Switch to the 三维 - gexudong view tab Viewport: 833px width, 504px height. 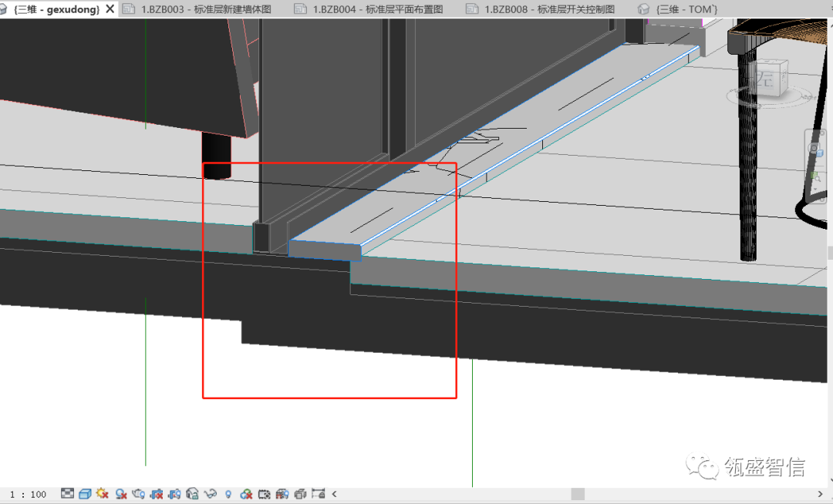click(x=56, y=9)
